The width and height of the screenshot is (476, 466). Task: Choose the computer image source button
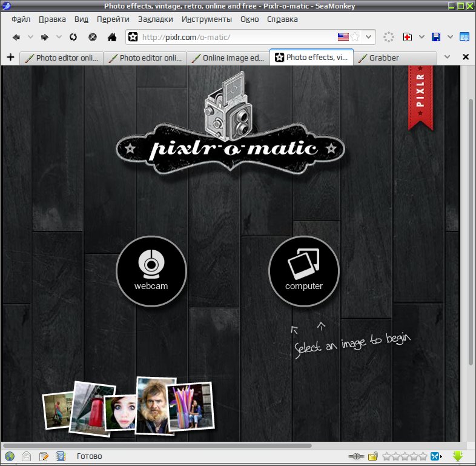coord(303,271)
